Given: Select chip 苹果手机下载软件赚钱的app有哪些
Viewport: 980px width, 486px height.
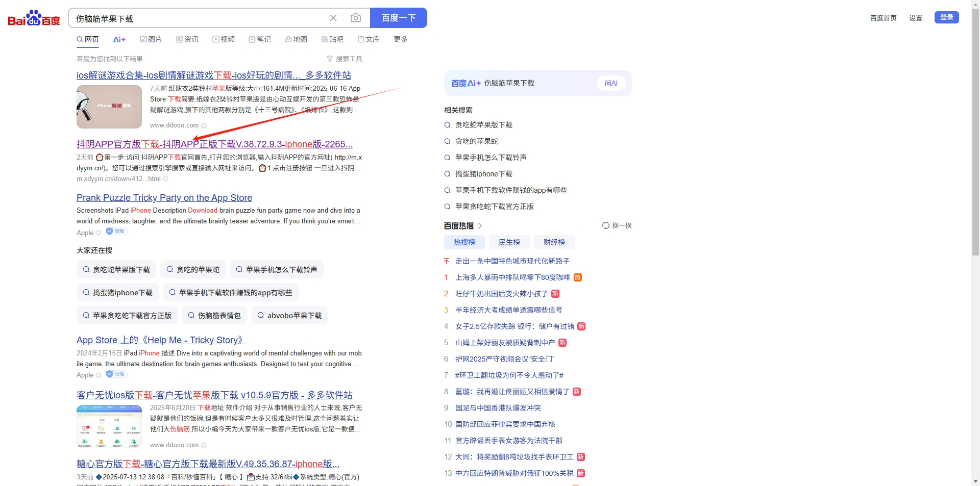Looking at the screenshot, I should pyautogui.click(x=231, y=293).
